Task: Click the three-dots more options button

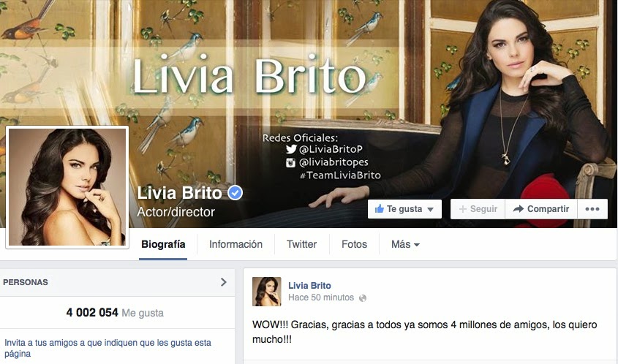Action: pos(592,209)
